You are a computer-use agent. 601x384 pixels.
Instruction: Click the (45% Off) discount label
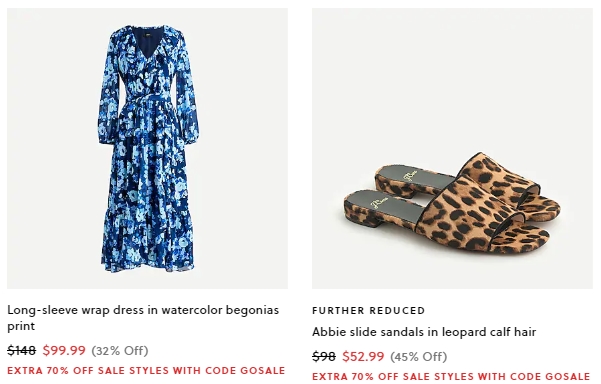[419, 357]
